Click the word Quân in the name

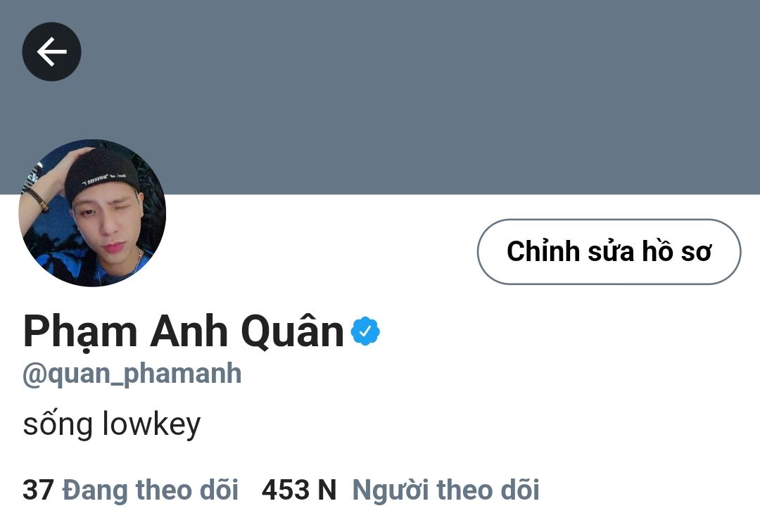pos(292,331)
